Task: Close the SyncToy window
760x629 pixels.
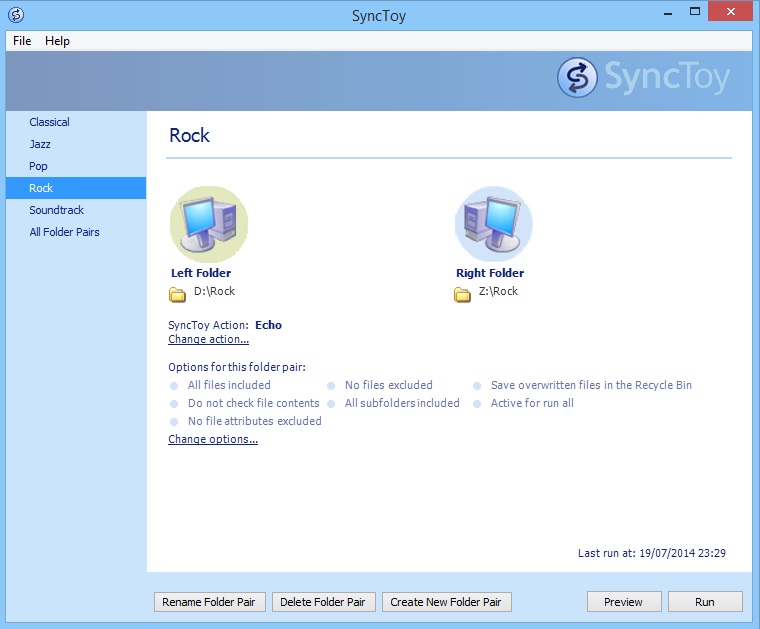Action: tap(730, 12)
